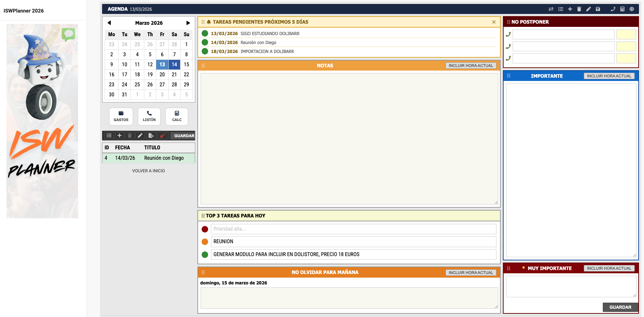Grab the drag handle of the NOTAS panel
The height and width of the screenshot is (317, 644).
click(203, 66)
